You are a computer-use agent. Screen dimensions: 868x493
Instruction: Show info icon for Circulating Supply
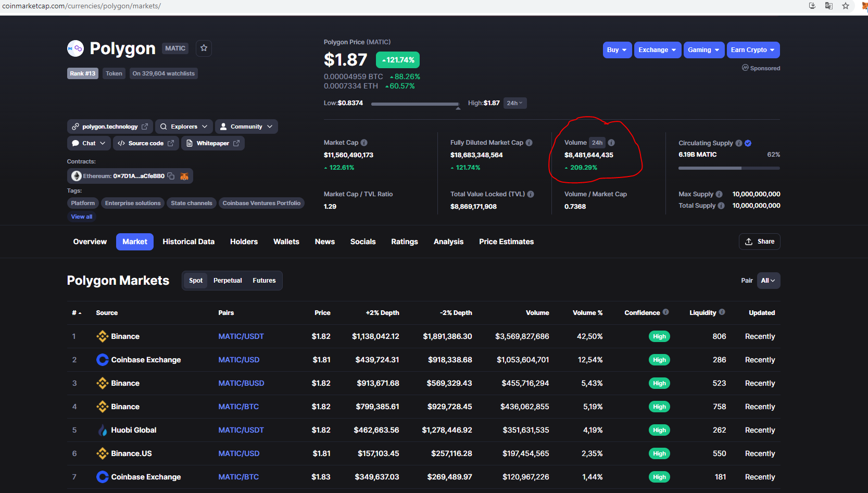tap(738, 143)
